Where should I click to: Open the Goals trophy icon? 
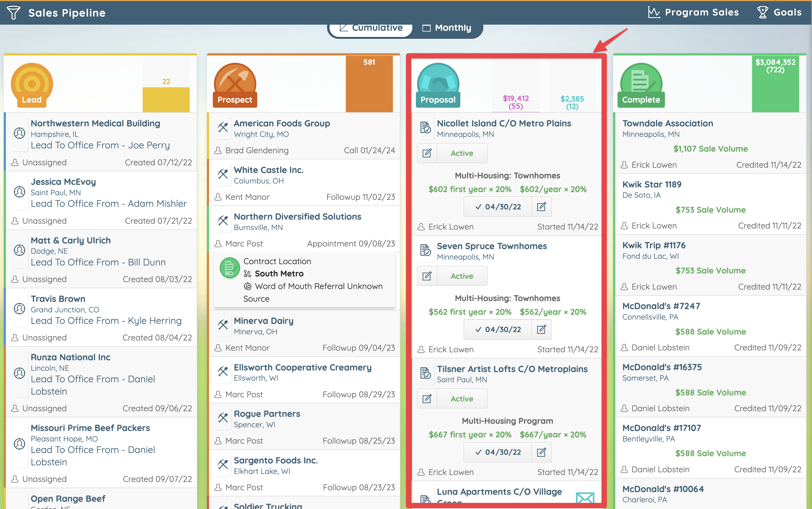pyautogui.click(x=762, y=12)
